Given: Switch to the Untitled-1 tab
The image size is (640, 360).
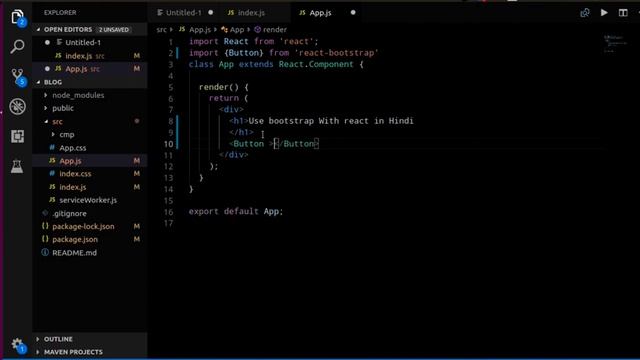Looking at the screenshot, I should click(x=184, y=13).
